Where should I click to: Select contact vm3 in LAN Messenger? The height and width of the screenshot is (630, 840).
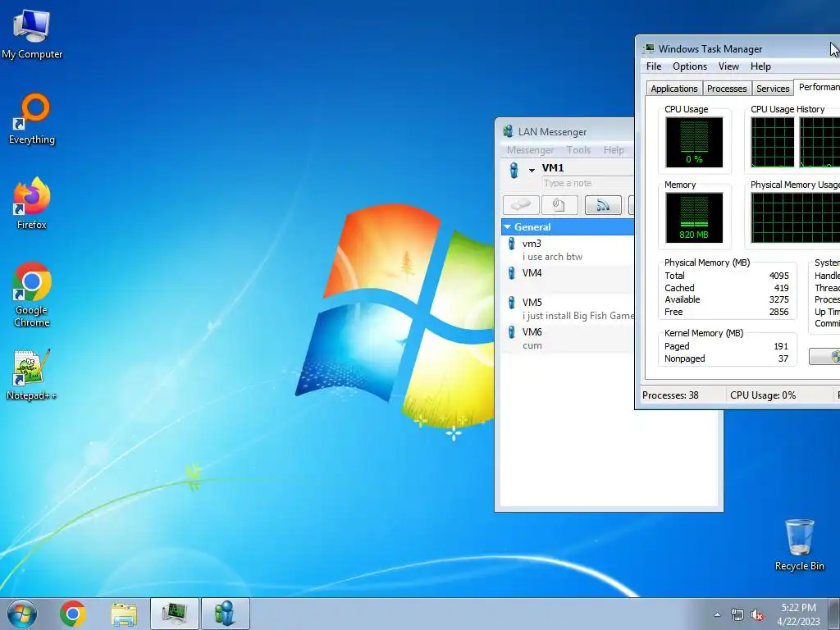pos(568,249)
